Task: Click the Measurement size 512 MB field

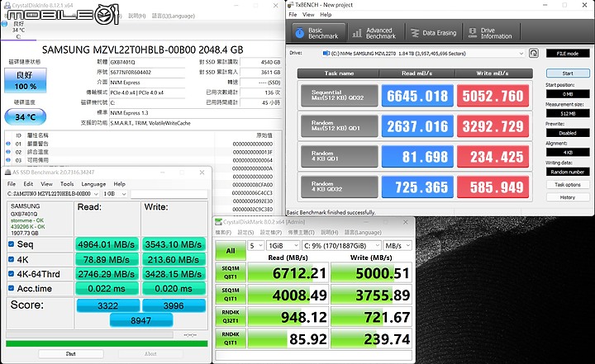Action: [568, 113]
